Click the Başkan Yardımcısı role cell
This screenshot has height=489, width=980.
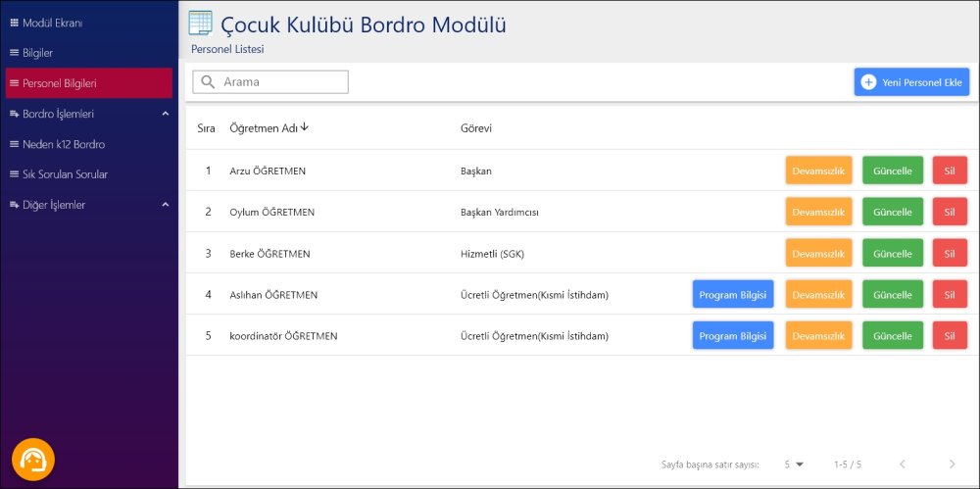500,212
